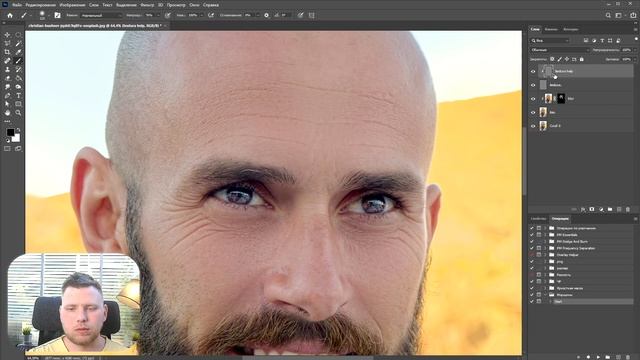Click the blur layer mask thumbnail
Viewport: 640px width, 360px height.
[x=561, y=98]
